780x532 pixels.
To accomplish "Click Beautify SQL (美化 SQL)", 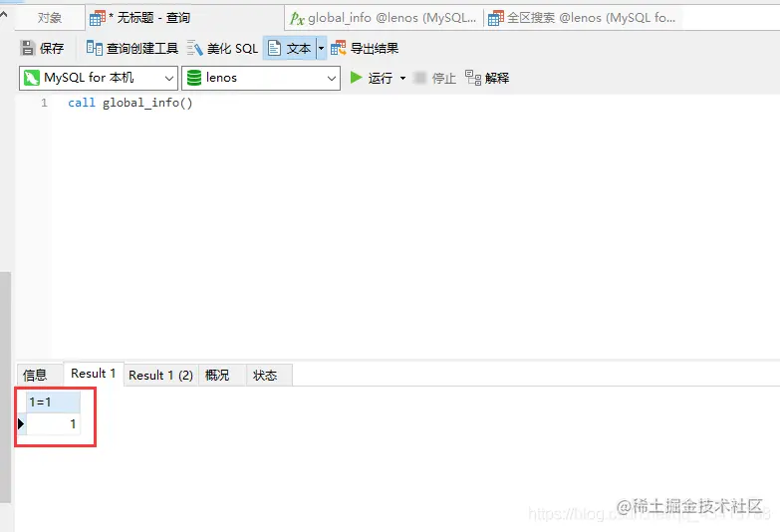I will pos(222,48).
